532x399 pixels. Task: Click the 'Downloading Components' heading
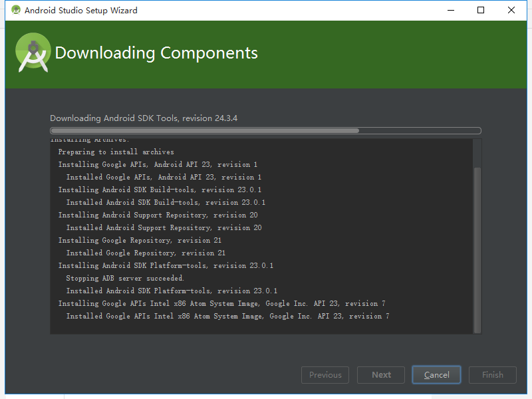(156, 53)
